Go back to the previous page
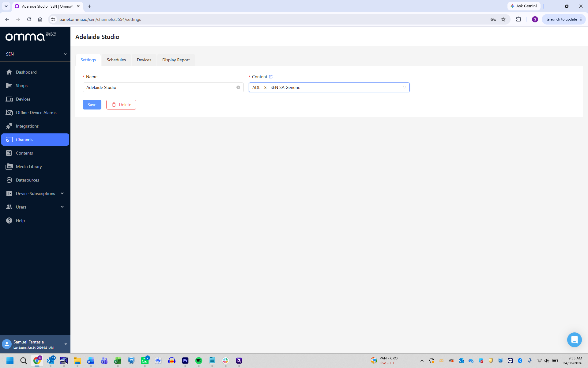Viewport: 588px width, 368px height. [x=7, y=19]
